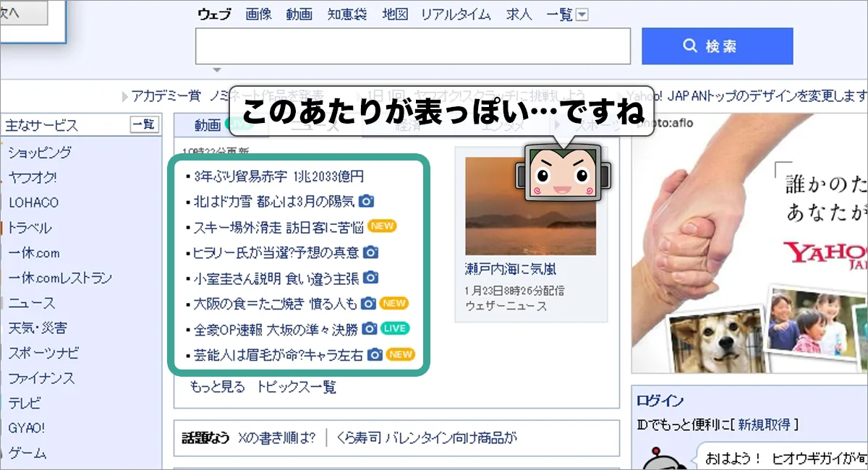Open trending topic Xの書き順は?
The image size is (868, 470).
click(x=277, y=438)
